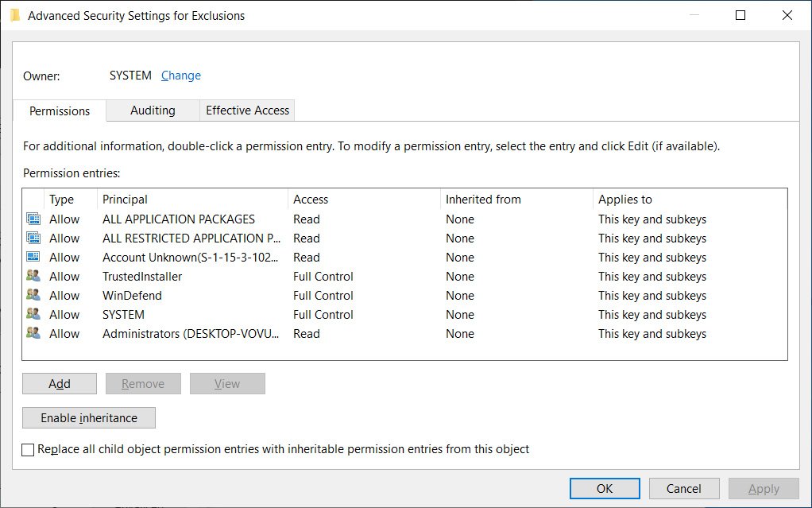Switch to the Auditing tab
The height and width of the screenshot is (508, 812).
(152, 111)
